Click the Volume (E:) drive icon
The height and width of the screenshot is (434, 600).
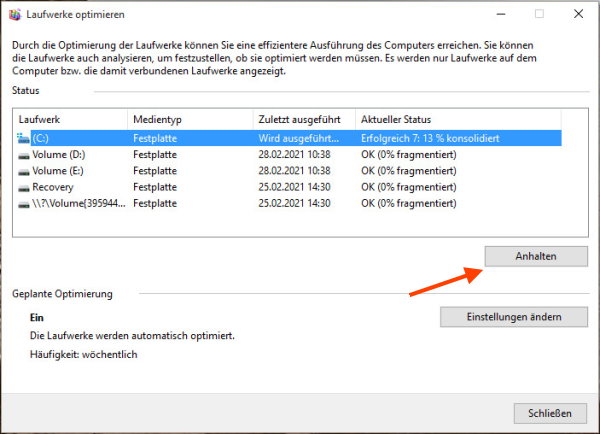[x=24, y=171]
